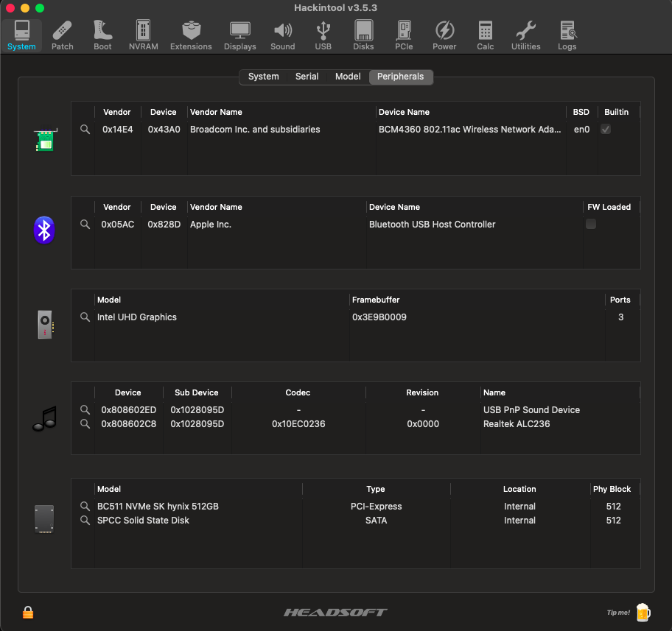Click the Phy Block column header

coord(615,489)
